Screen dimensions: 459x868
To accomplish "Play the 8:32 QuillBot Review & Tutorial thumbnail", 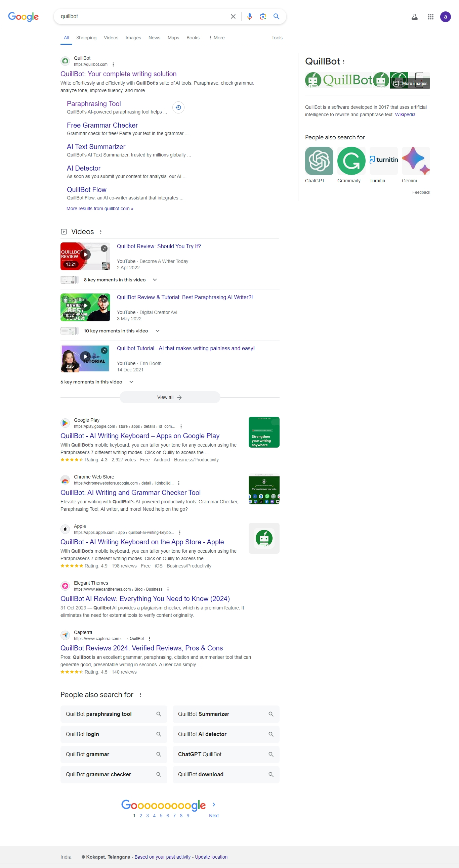I will (x=85, y=307).
